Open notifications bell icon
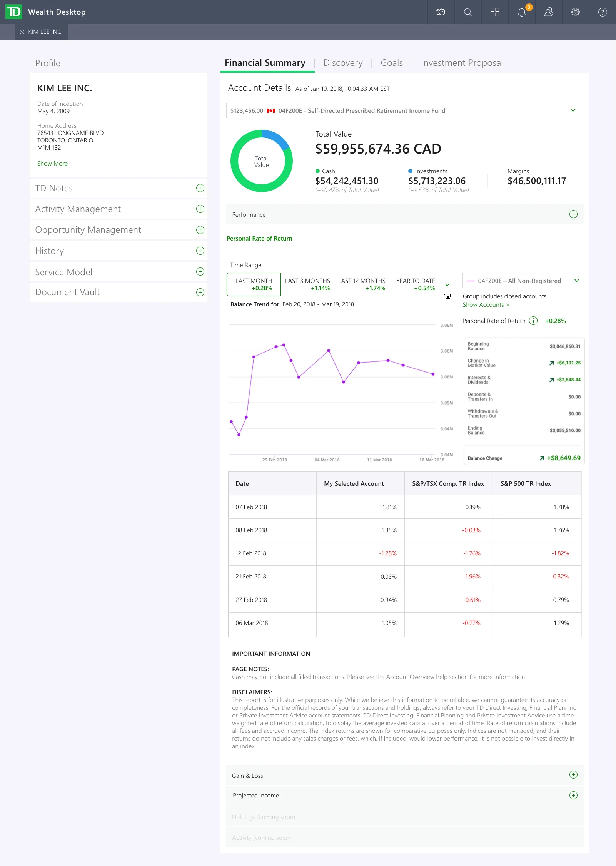 (522, 13)
